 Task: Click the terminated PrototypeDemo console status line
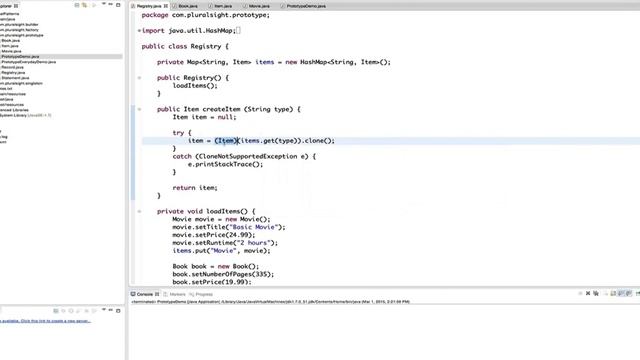coord(270,302)
